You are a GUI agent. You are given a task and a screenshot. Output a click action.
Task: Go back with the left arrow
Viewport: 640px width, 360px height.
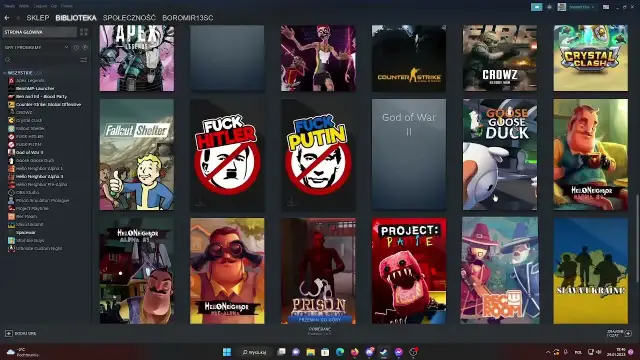click(x=7, y=18)
